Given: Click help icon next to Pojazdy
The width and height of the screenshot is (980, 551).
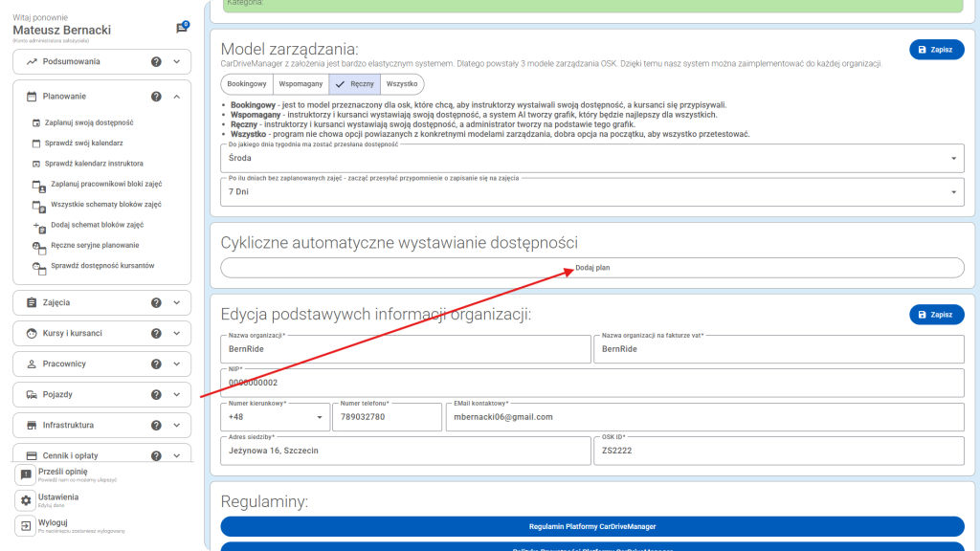Looking at the screenshot, I should (x=156, y=394).
